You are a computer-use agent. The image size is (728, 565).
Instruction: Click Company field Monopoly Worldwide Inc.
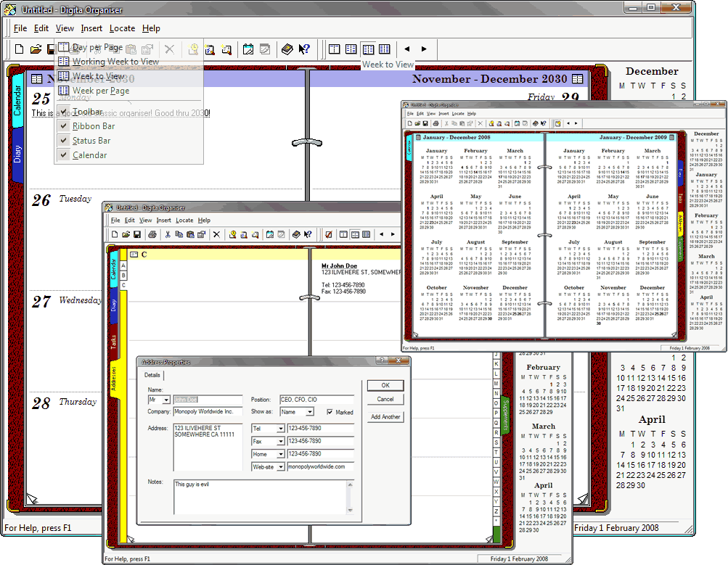(208, 411)
